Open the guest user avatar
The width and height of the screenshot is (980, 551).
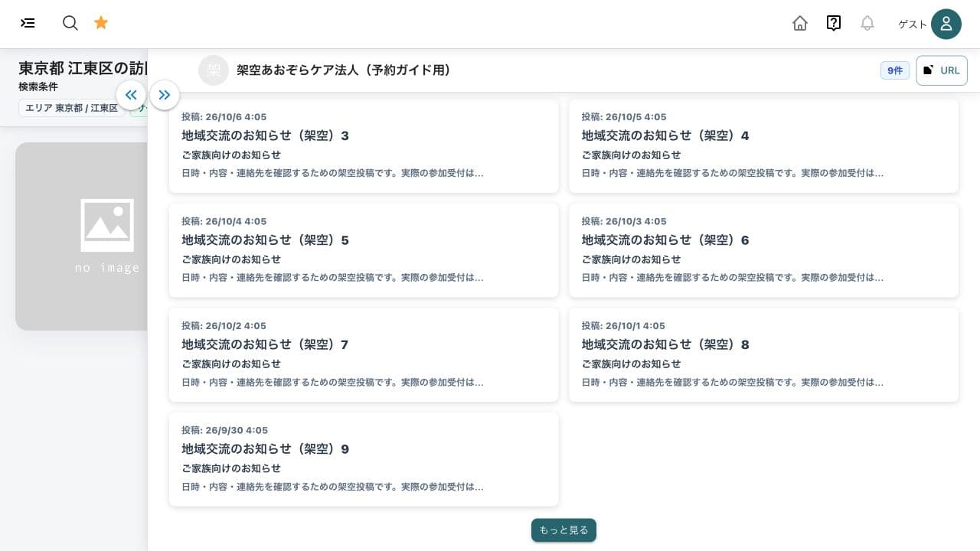(x=946, y=24)
